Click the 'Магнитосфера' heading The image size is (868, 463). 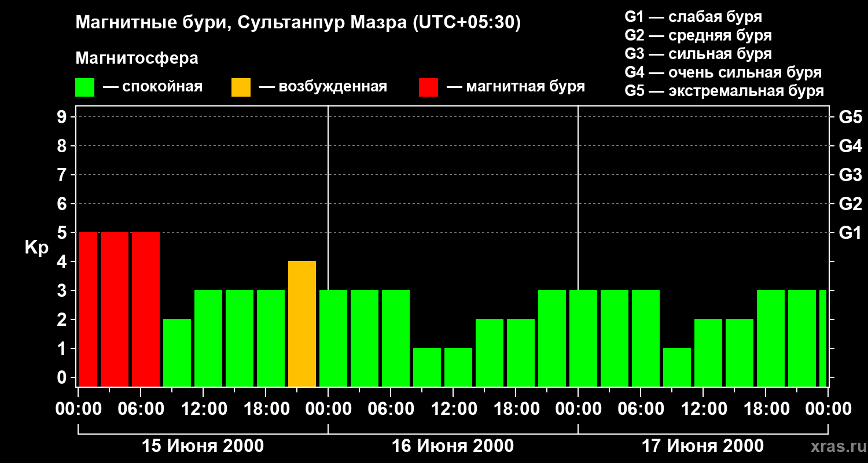[x=137, y=58]
